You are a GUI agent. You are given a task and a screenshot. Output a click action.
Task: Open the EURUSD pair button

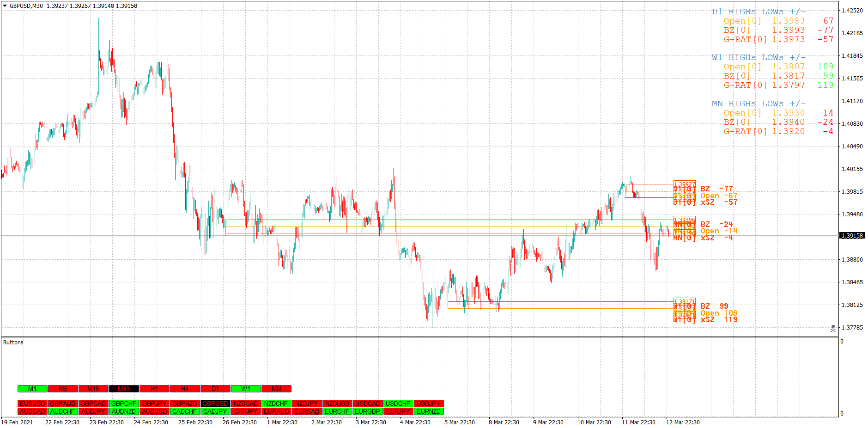click(x=32, y=404)
